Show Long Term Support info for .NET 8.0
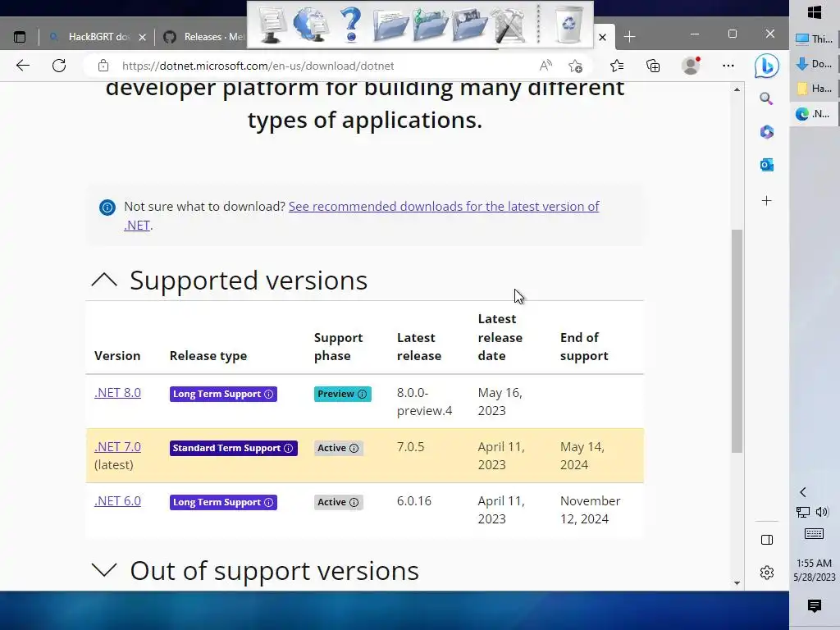Image resolution: width=840 pixels, height=630 pixels. click(269, 395)
